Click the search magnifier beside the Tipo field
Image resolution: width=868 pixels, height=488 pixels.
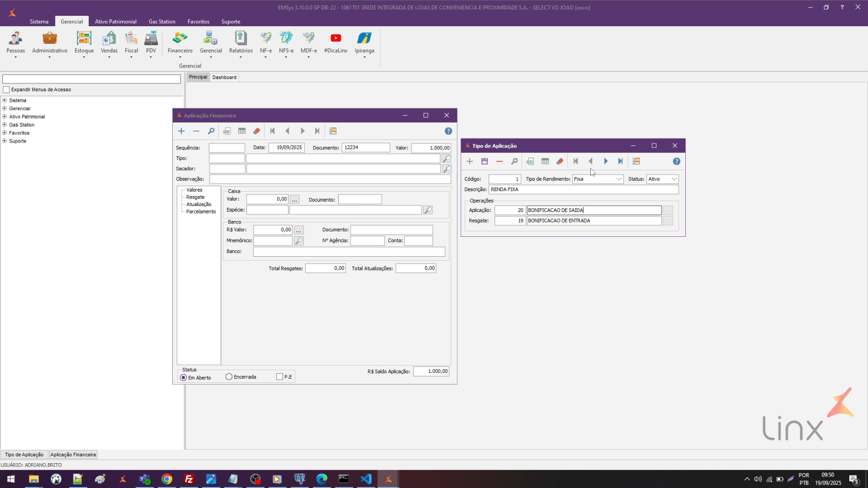(446, 158)
